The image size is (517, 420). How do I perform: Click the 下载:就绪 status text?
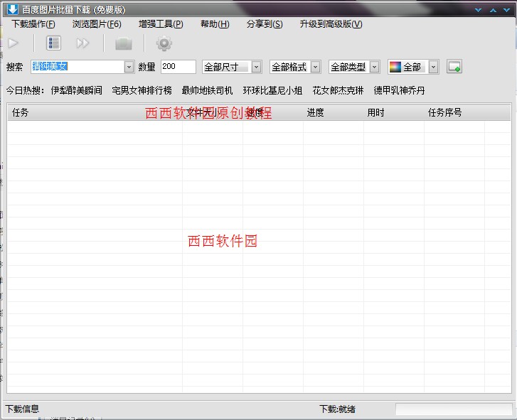(337, 409)
